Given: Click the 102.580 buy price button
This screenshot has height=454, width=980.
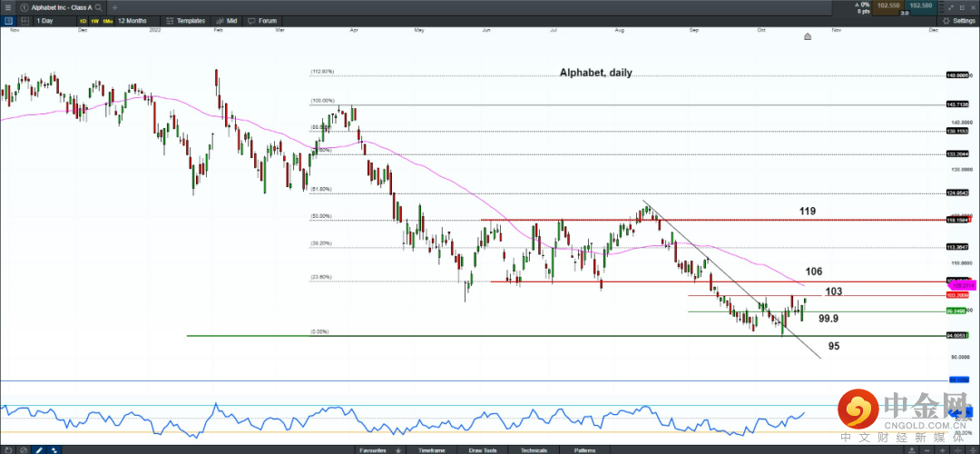Looking at the screenshot, I should click(920, 5).
